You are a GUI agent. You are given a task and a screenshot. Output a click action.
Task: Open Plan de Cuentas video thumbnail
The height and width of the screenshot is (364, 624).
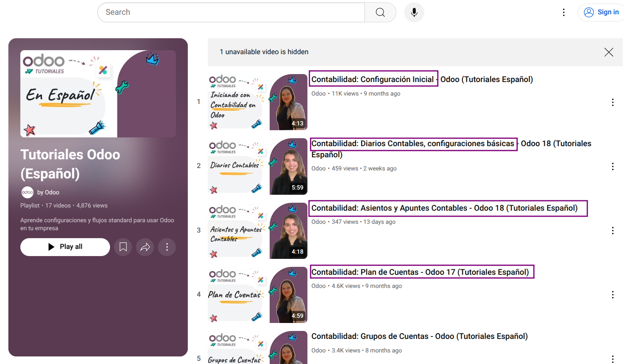[x=258, y=295]
